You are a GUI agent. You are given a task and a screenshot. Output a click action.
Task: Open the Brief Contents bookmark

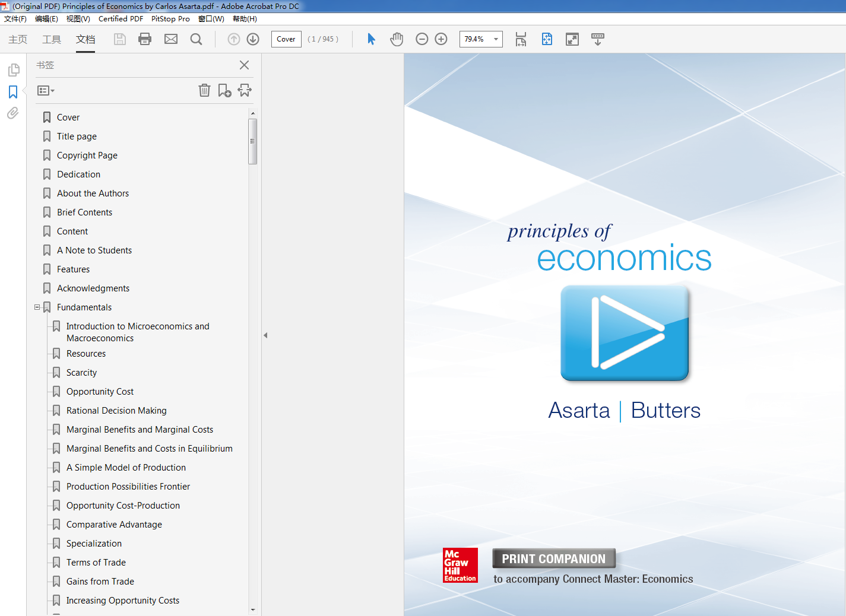coord(85,212)
